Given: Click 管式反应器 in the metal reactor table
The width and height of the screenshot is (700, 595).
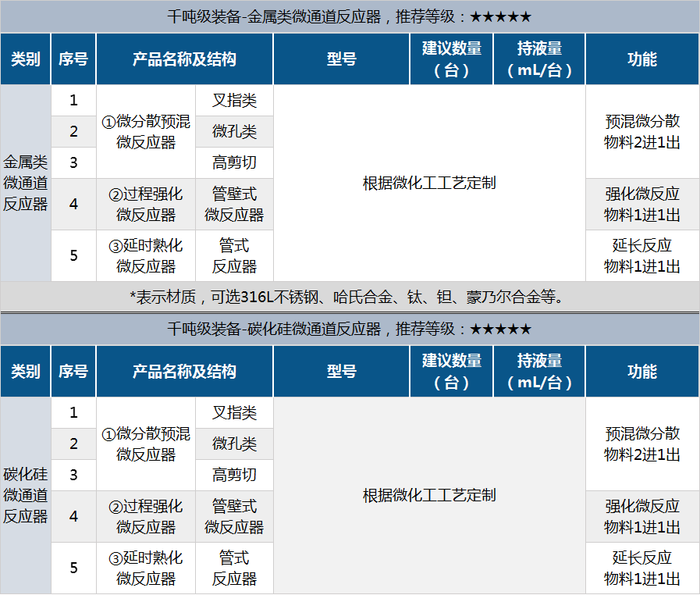Looking at the screenshot, I should pos(234,256).
